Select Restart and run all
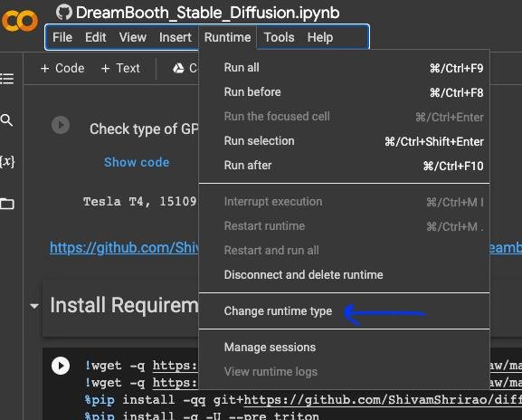522x420 pixels. (x=344, y=251)
